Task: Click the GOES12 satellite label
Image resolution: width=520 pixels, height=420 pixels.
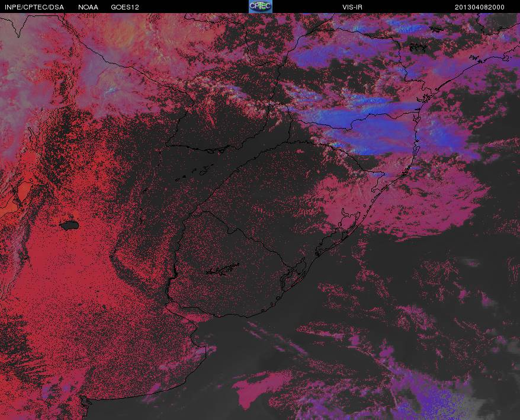Action: 125,7
